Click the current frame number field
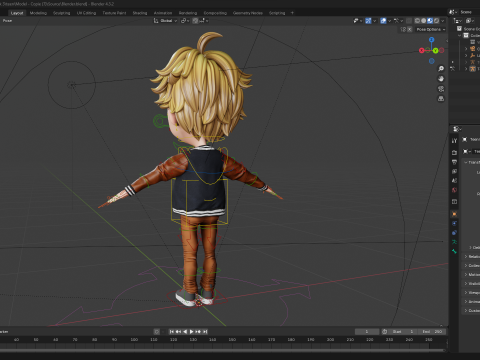Screen dimensions: 480x360 click(367, 332)
